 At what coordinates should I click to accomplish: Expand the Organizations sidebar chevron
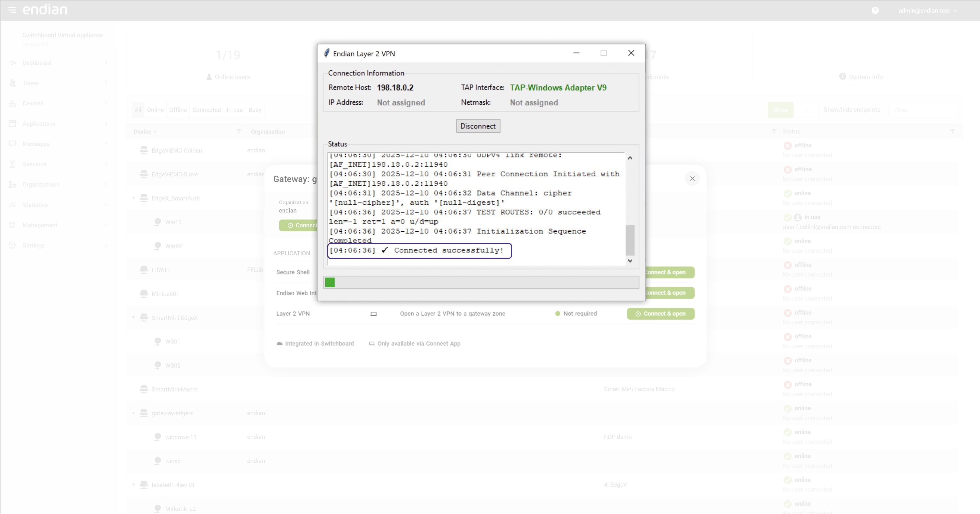point(106,184)
